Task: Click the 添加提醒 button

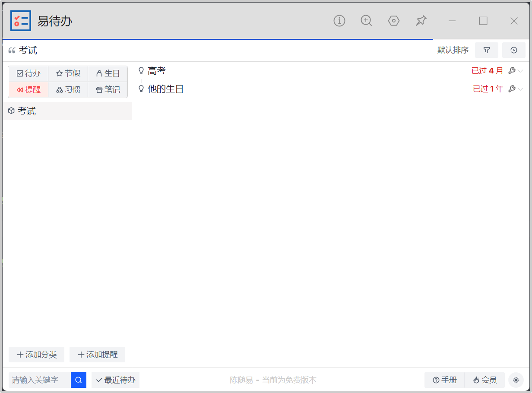Action: pyautogui.click(x=98, y=355)
